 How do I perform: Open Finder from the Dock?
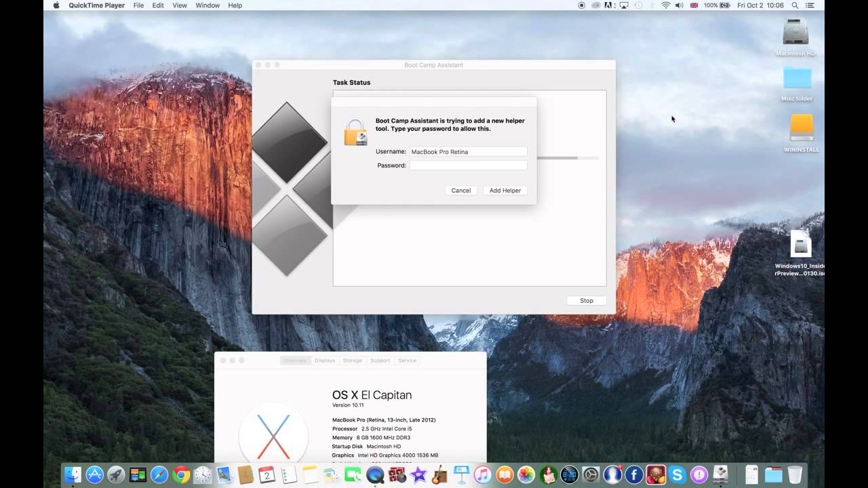click(x=73, y=474)
